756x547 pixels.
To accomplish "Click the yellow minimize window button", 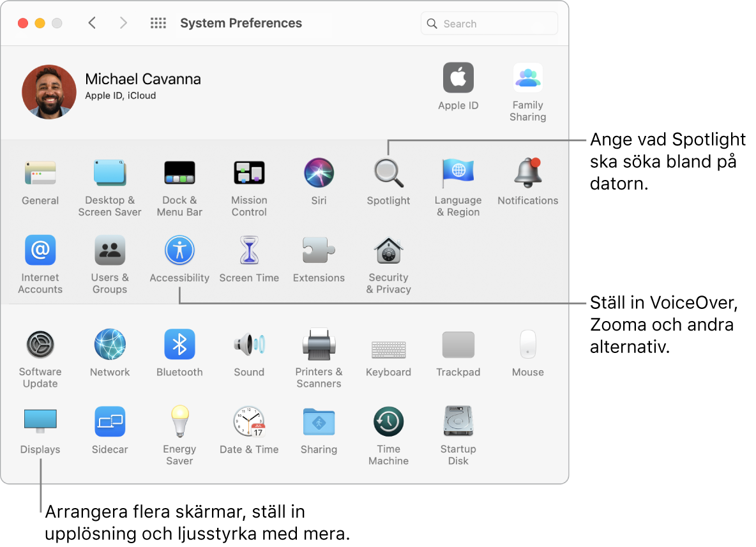I will tap(40, 23).
